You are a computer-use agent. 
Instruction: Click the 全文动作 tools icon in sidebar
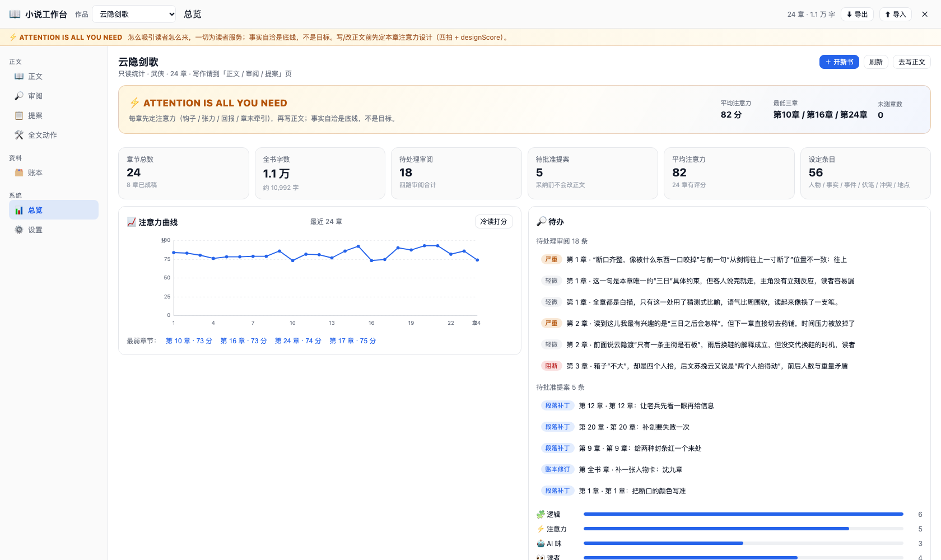pos(19,135)
